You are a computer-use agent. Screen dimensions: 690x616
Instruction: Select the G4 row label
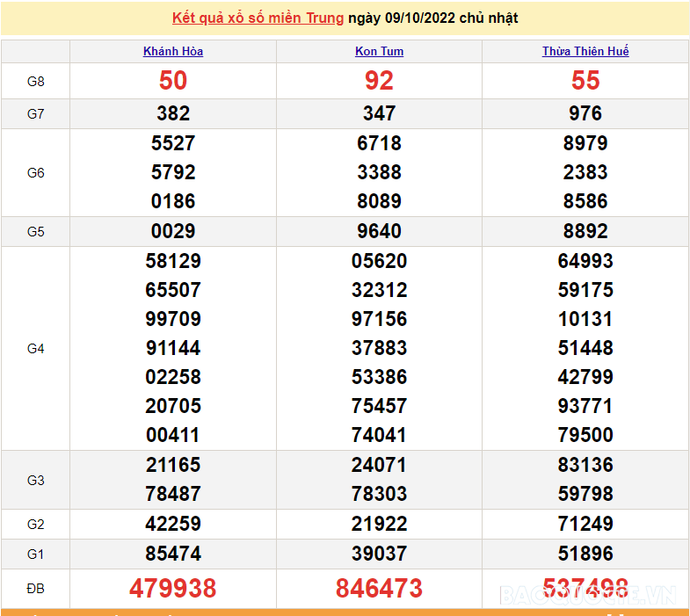click(35, 348)
